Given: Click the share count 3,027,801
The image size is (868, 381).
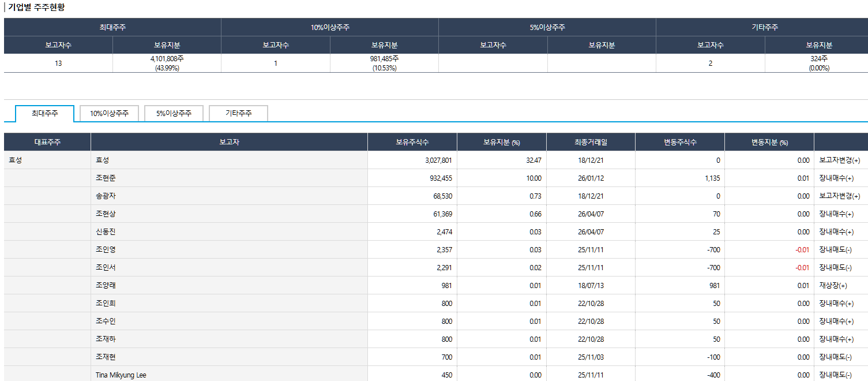Looking at the screenshot, I should (438, 160).
